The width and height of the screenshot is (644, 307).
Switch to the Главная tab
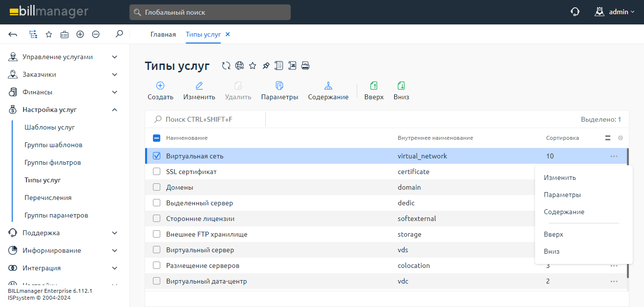coord(163,34)
